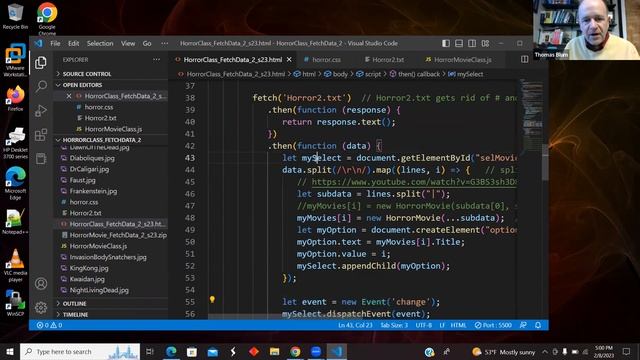Change HTML language mode in status bar

tap(458, 325)
